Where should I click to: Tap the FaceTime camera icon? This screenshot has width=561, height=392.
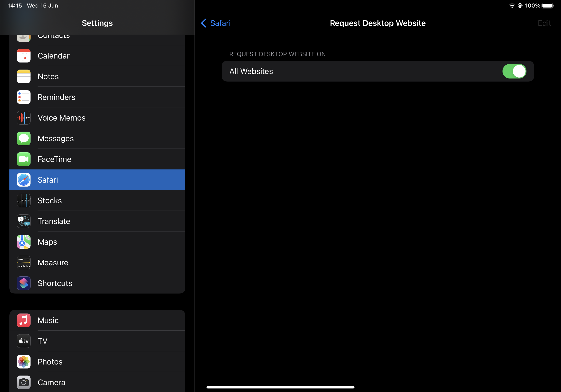click(x=24, y=159)
